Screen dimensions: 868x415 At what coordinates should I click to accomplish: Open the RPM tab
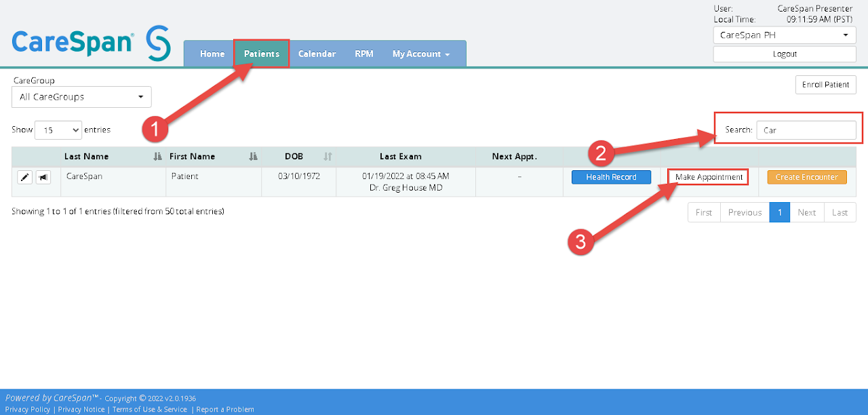tap(364, 54)
